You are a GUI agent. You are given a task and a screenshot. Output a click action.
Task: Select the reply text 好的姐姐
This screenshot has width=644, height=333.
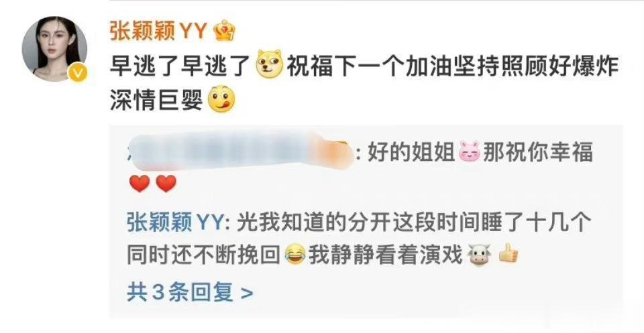click(x=411, y=153)
